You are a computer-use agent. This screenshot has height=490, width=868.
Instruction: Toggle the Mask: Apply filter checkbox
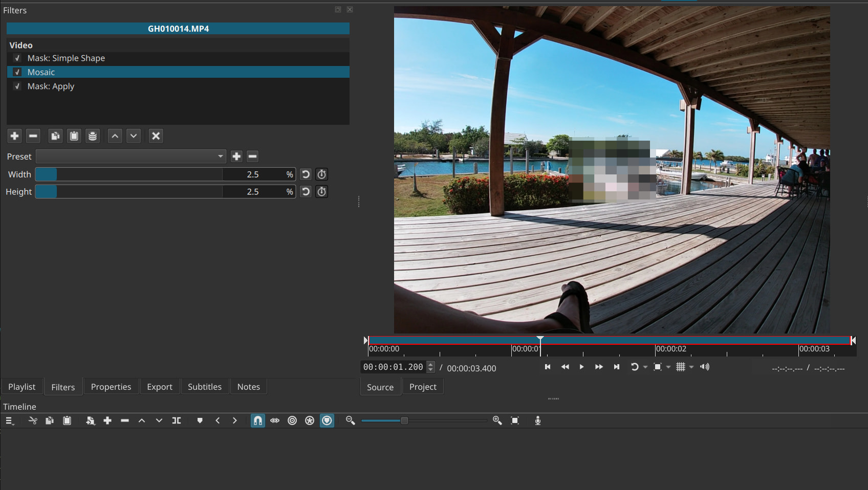point(17,86)
